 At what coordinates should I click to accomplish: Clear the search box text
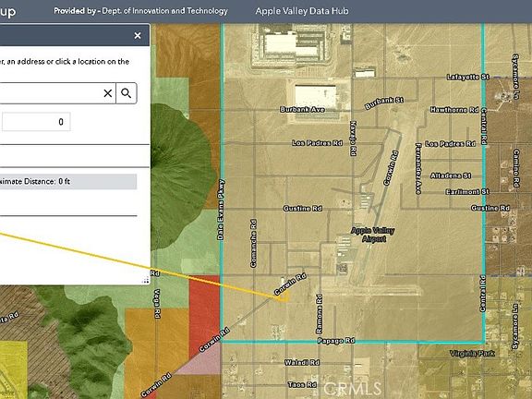click(107, 93)
